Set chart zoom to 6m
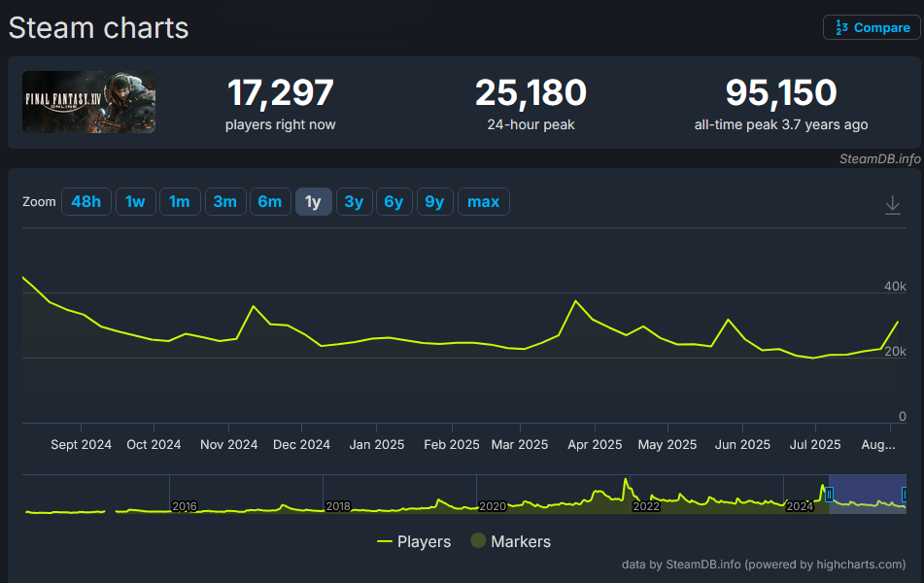Image resolution: width=924 pixels, height=583 pixels. pos(270,201)
